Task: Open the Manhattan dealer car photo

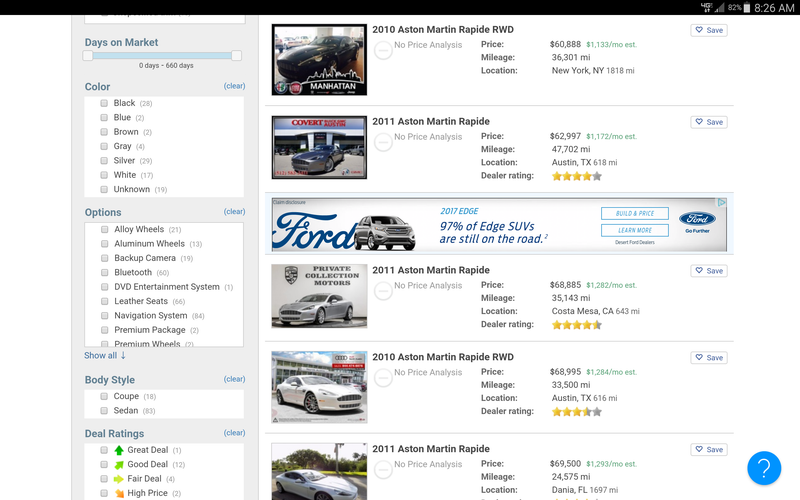Action: pos(319,60)
